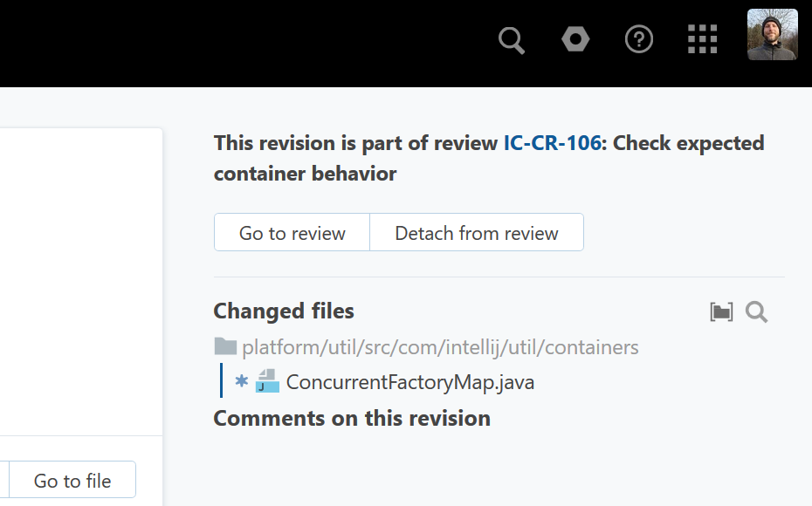This screenshot has height=506, width=812.
Task: Click the Changed files heading
Action: [284, 311]
